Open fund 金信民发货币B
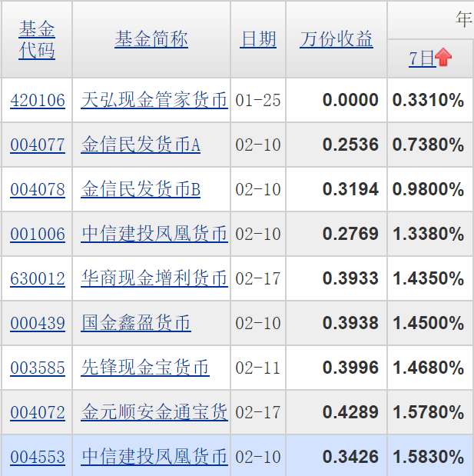Screen dimensions: 474x476 pyautogui.click(x=141, y=189)
